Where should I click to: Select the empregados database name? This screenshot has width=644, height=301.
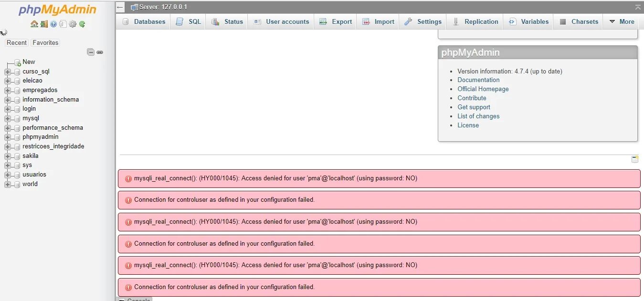40,90
